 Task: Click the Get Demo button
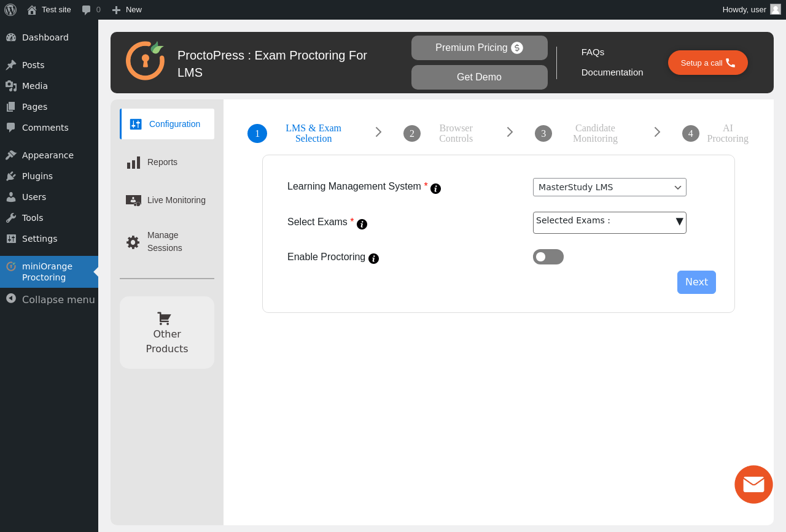pyautogui.click(x=480, y=77)
